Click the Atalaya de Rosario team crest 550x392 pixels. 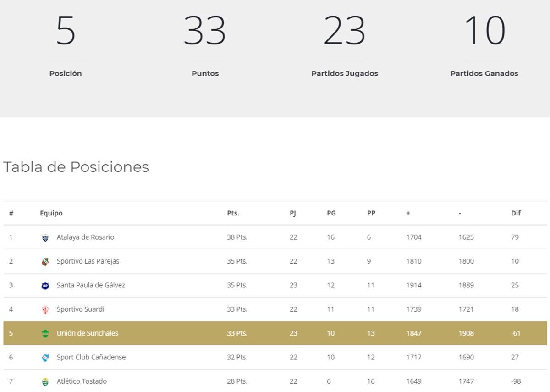tap(45, 237)
